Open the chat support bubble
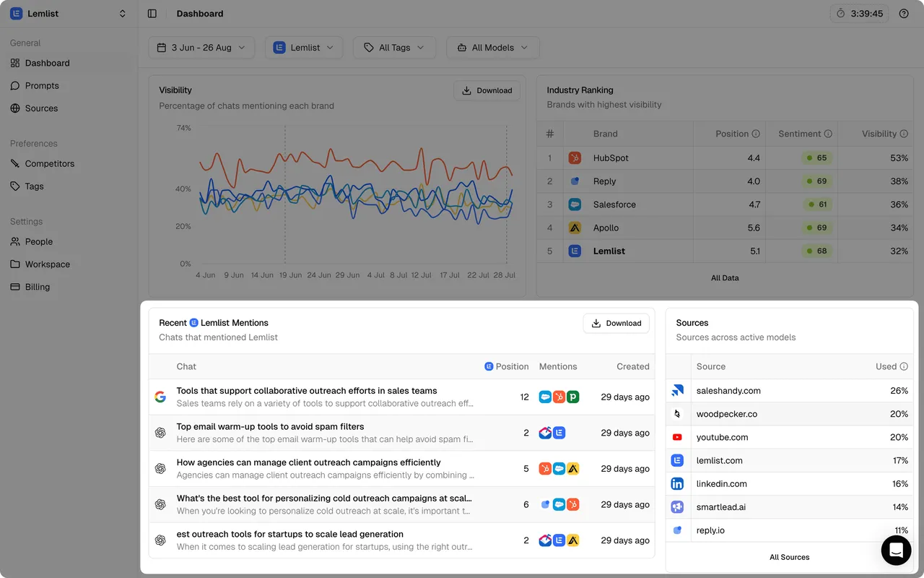The width and height of the screenshot is (924, 578). [x=896, y=551]
